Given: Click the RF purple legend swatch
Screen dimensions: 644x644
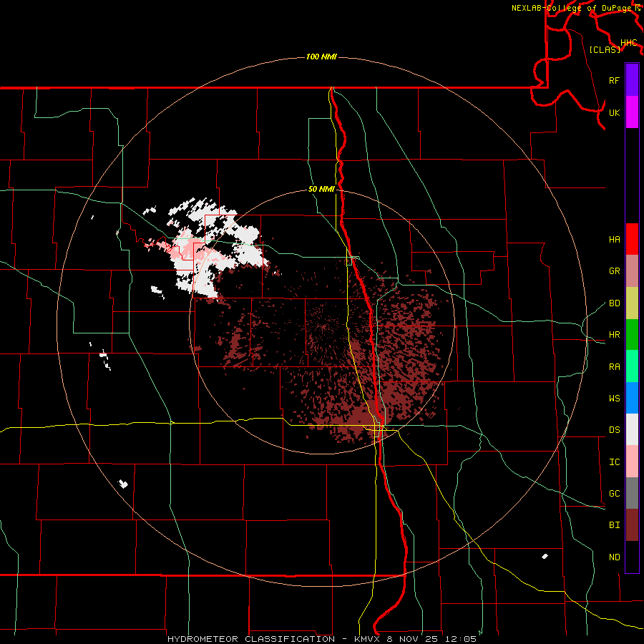Looking at the screenshot, I should [x=632, y=80].
